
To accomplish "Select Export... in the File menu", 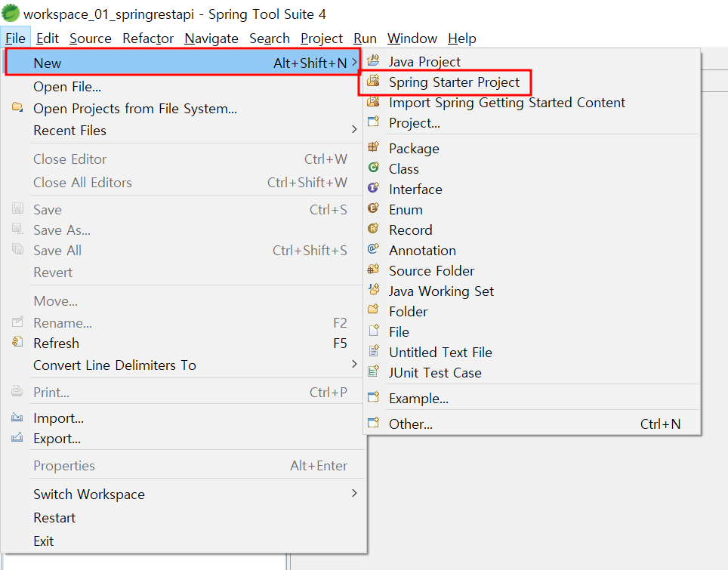I will pos(184,439).
